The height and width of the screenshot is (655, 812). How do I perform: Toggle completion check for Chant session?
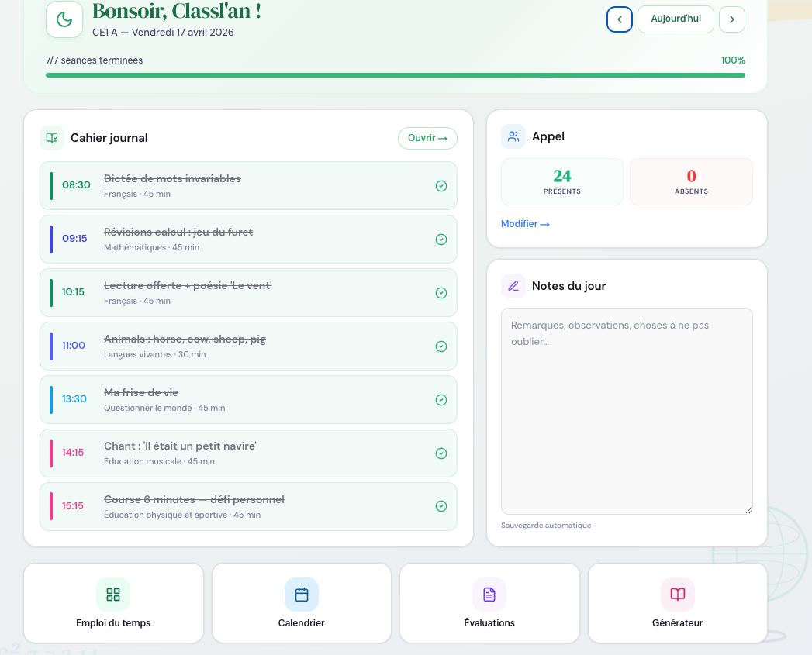coord(441,453)
